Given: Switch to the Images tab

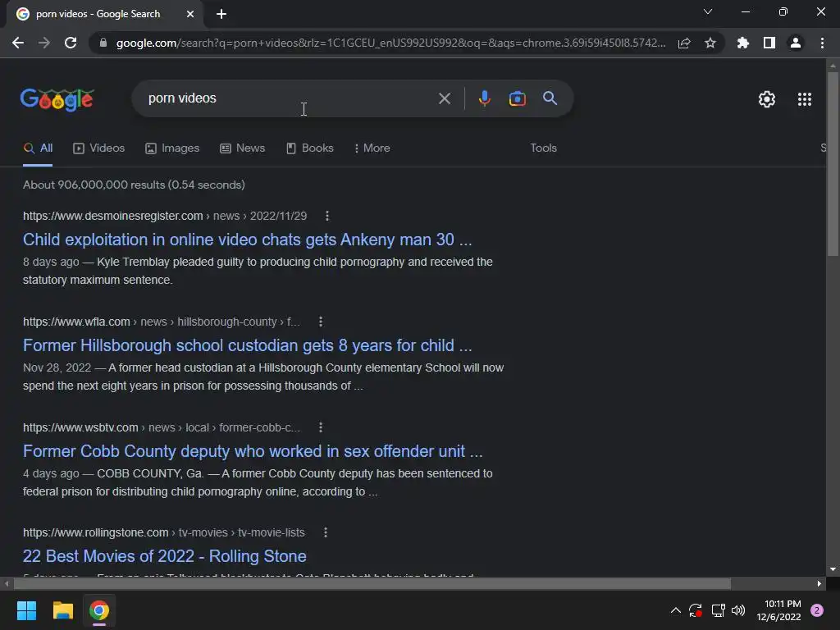Looking at the screenshot, I should [172, 148].
